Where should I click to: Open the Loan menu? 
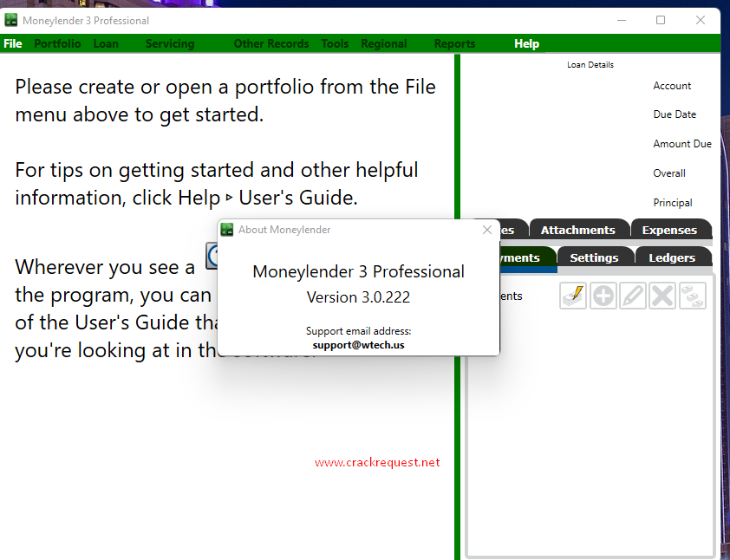click(106, 43)
